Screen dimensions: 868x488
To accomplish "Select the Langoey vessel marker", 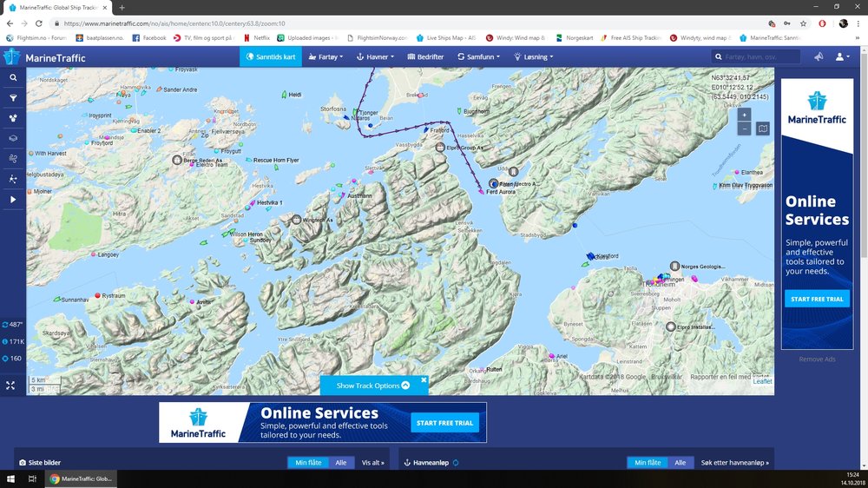I will [93, 254].
